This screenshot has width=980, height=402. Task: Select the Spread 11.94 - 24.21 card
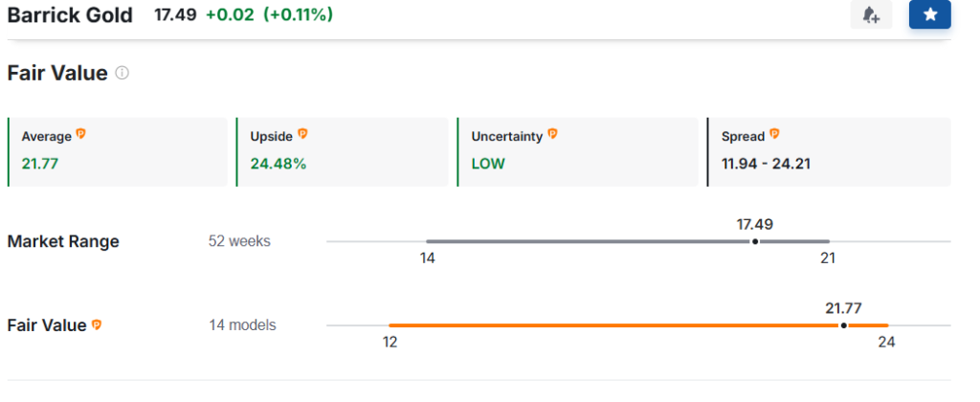click(829, 152)
